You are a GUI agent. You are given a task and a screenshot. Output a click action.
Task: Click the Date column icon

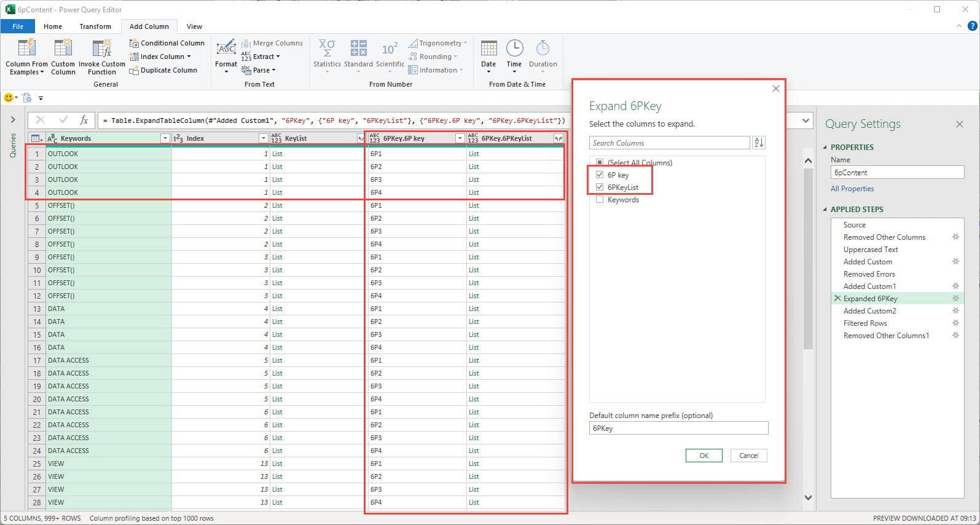[488, 49]
